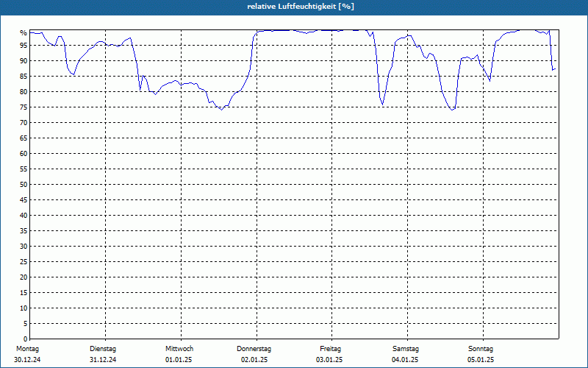The width and height of the screenshot is (588, 368).
Task: Click the y-axis value '35'
Action: point(24,231)
